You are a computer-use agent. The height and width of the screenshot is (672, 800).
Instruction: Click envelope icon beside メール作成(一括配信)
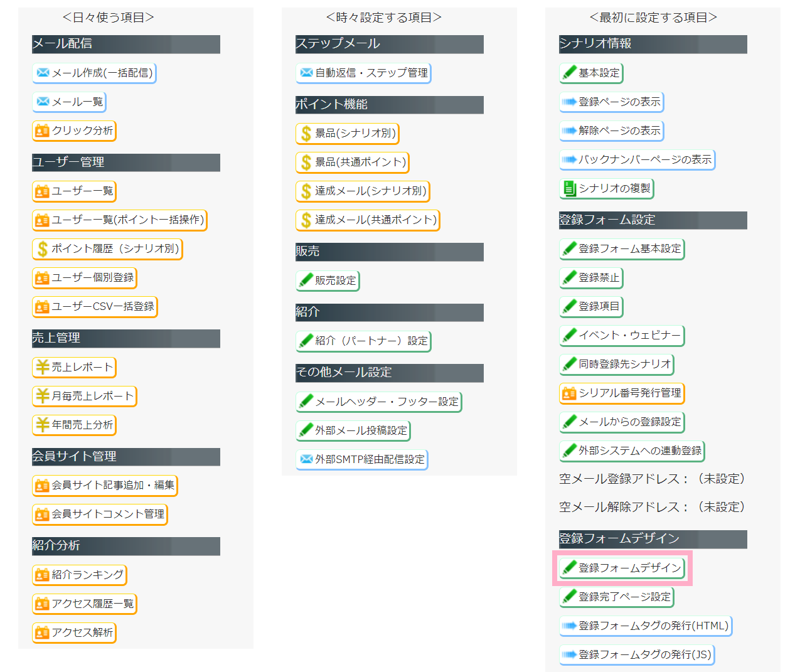[43, 73]
